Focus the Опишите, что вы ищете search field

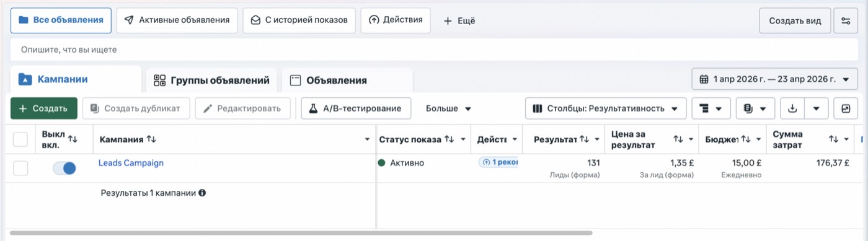point(434,50)
